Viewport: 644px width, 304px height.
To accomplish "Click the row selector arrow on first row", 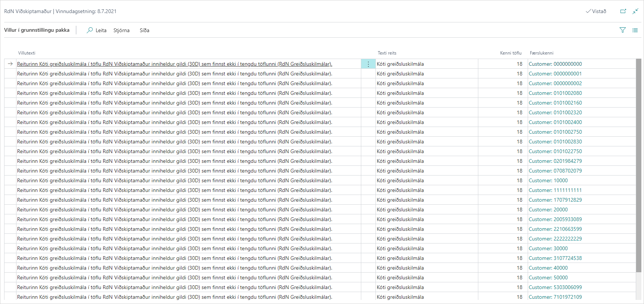I will [x=10, y=64].
